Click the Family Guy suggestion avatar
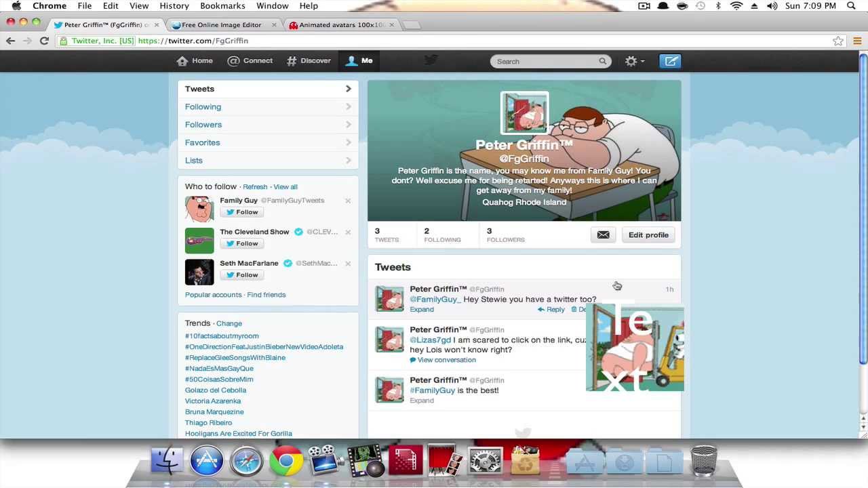The width and height of the screenshot is (868, 488). 199,209
